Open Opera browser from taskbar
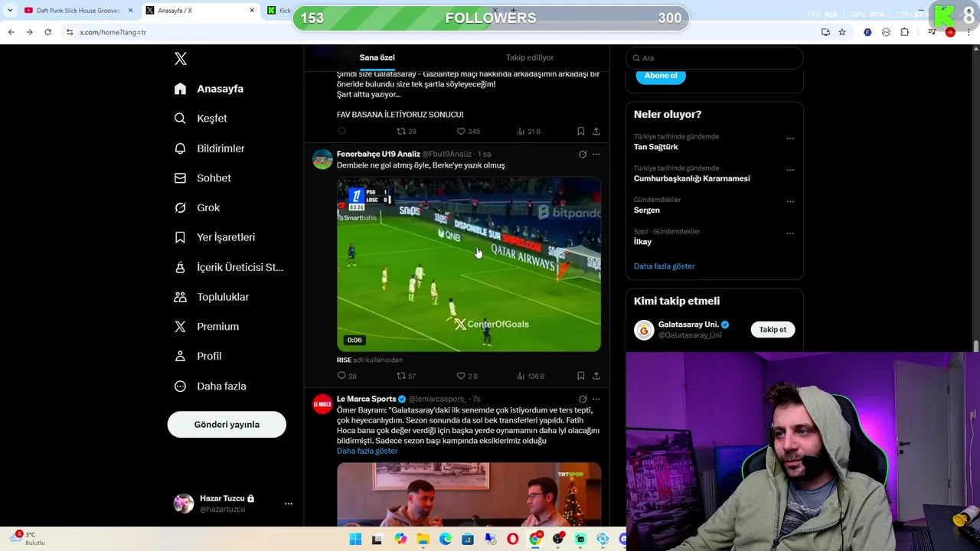 [x=513, y=540]
